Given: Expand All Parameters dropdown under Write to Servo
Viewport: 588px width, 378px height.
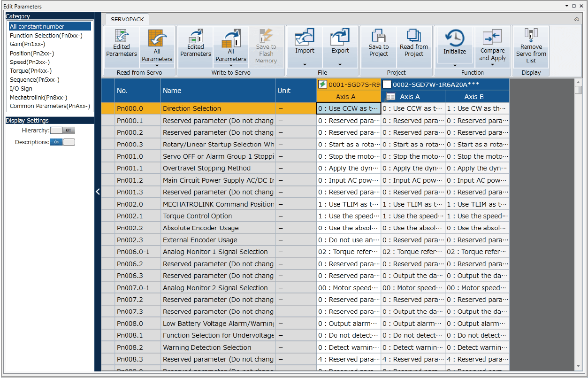Looking at the screenshot, I should (x=231, y=65).
